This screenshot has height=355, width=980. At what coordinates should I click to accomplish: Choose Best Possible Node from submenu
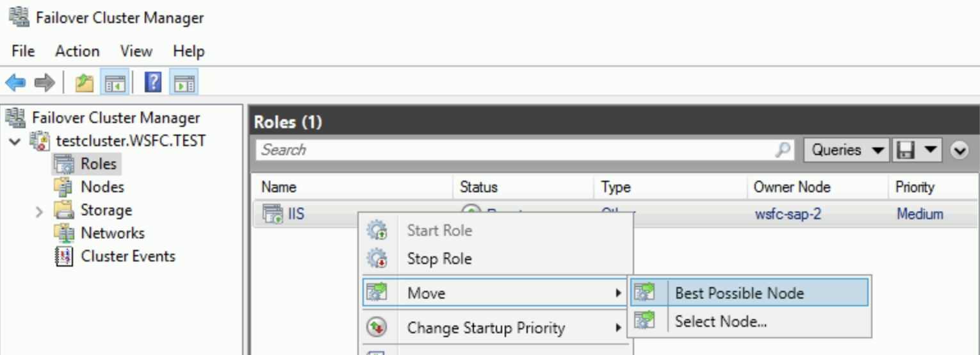[x=739, y=293]
